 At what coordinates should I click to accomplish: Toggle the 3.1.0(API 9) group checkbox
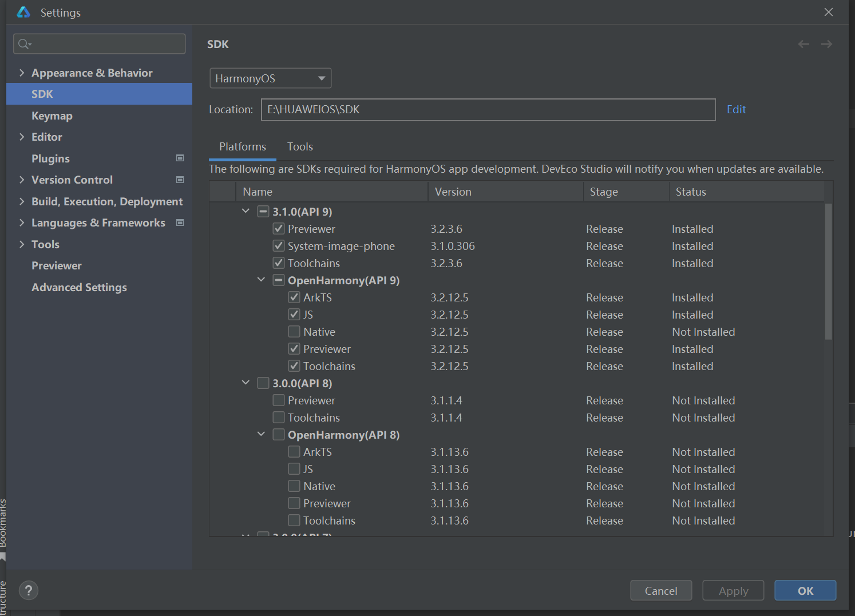click(263, 212)
